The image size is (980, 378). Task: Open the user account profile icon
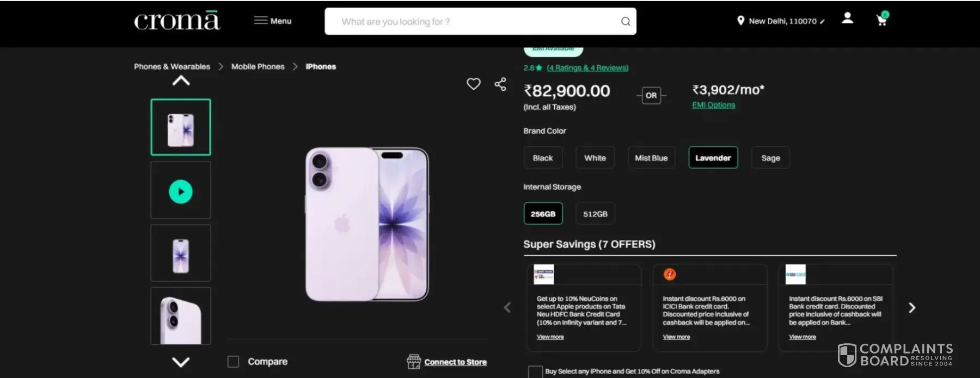[847, 18]
